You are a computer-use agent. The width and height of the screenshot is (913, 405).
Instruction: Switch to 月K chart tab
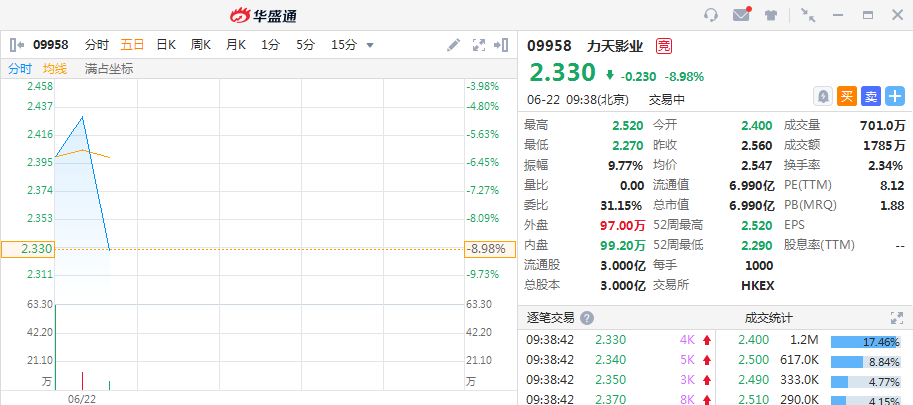coord(236,45)
